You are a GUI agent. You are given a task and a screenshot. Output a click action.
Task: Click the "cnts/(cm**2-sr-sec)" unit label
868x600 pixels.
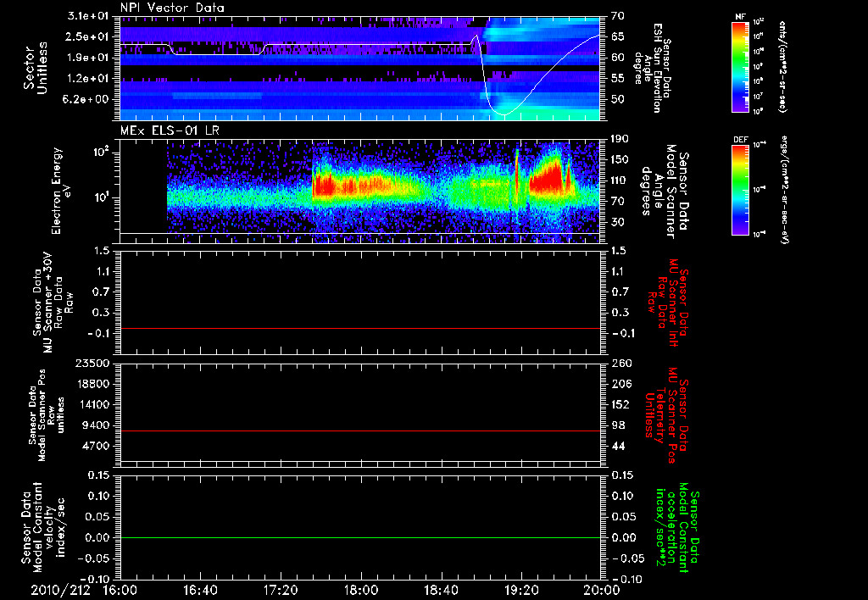[x=782, y=67]
